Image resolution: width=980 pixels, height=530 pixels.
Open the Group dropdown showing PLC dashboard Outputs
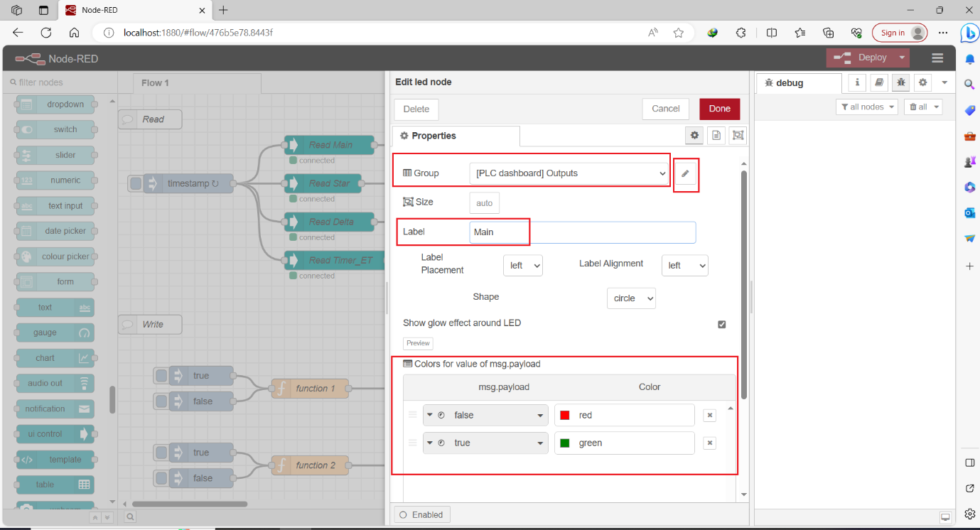569,173
